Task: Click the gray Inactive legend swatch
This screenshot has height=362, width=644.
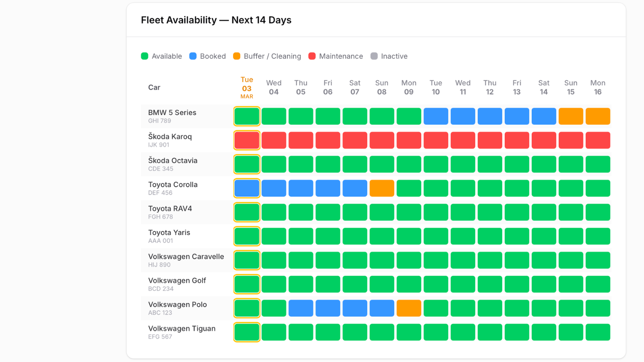Action: pyautogui.click(x=374, y=56)
